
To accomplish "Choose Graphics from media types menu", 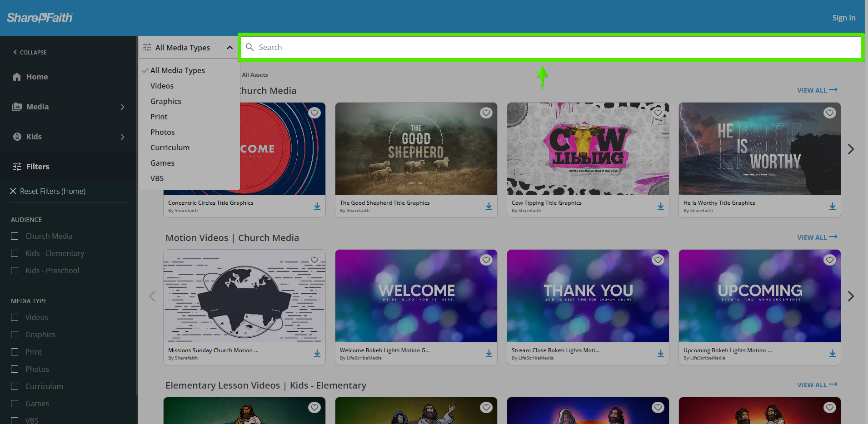I will coord(166,101).
